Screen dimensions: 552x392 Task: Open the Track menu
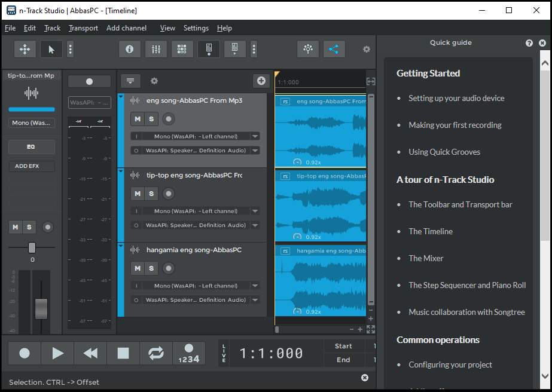[52, 28]
